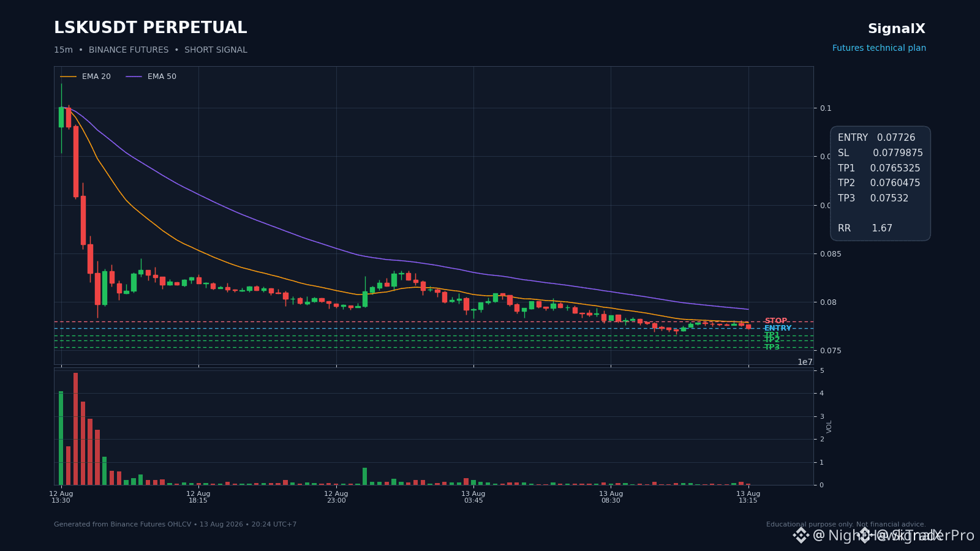
Task: Click the LSKUSDT PERPETUAL chart title
Action: pos(151,28)
